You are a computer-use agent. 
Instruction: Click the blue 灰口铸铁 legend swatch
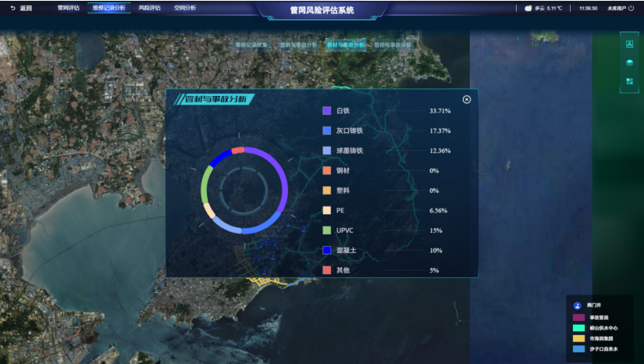(327, 130)
